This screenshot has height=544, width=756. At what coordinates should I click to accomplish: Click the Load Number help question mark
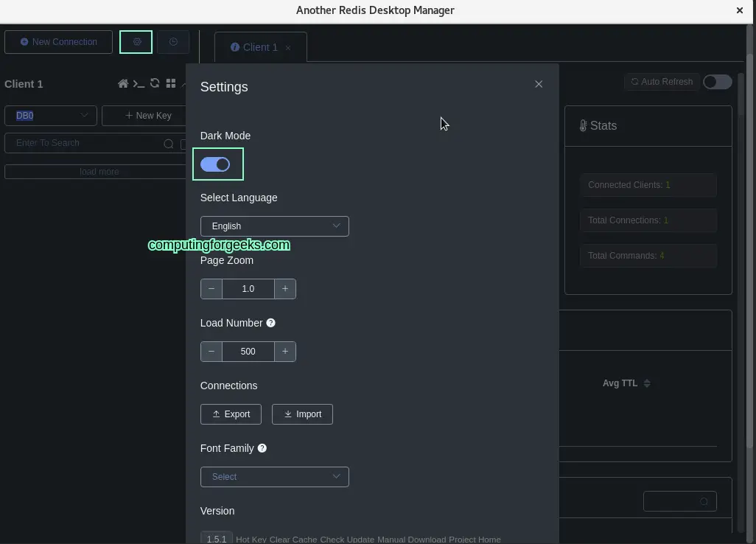[270, 322]
